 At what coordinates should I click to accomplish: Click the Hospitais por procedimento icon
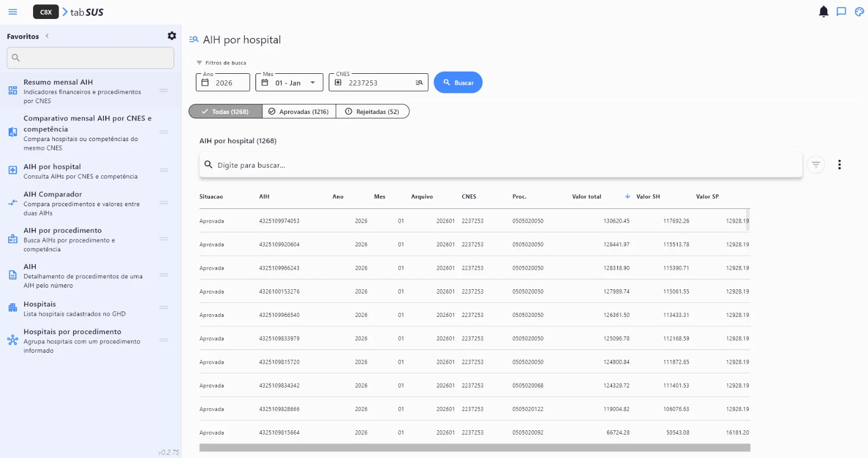coord(12,340)
